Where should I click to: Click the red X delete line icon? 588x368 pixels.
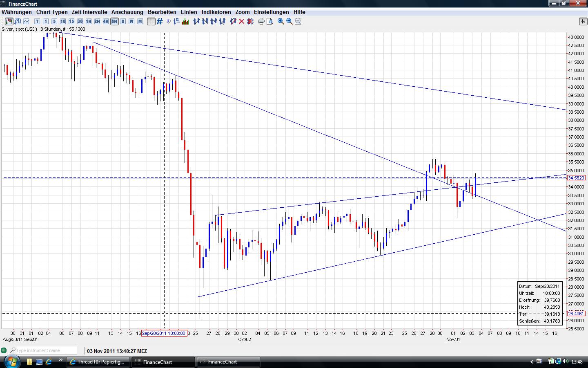point(242,21)
